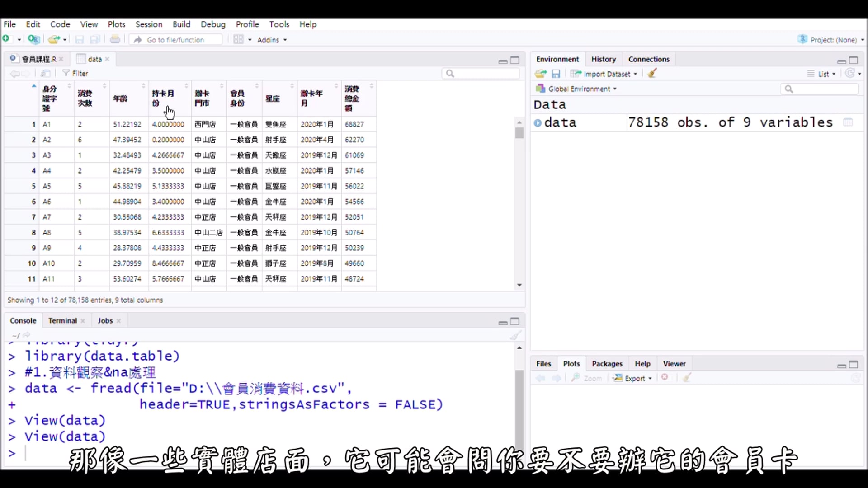868x488 pixels.
Task: Click the open file folder icon
Action: click(54, 40)
